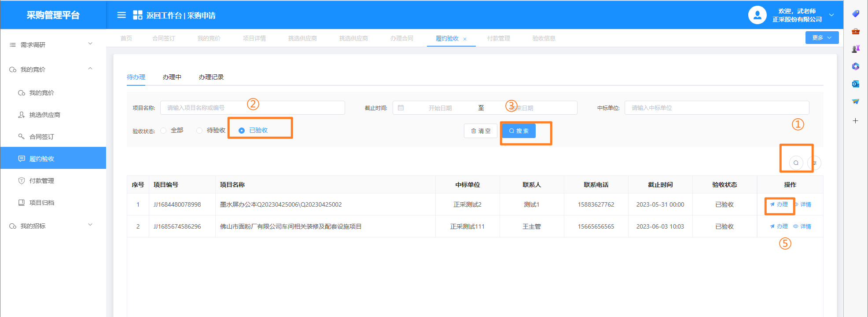Screen dimensions: 868x317
Task: Select the 待验收 radio button
Action: tap(199, 131)
